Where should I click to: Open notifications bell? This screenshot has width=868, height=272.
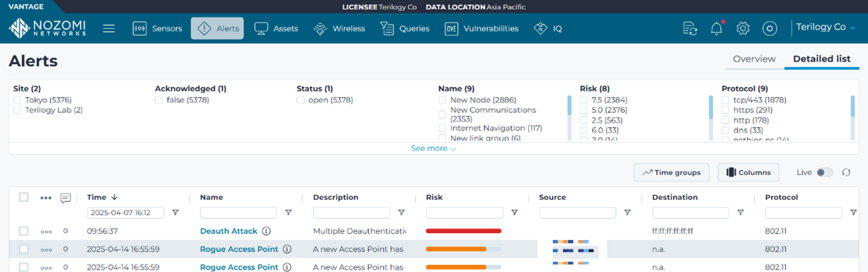716,28
